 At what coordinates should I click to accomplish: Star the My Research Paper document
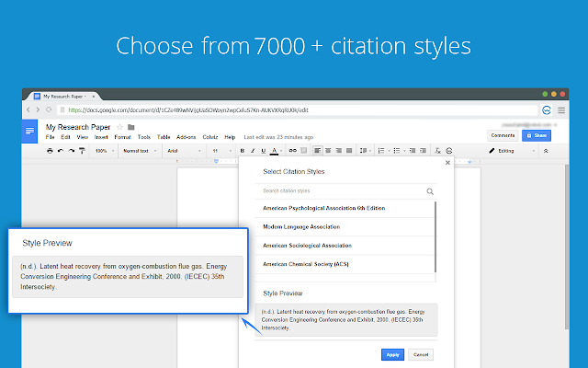pyautogui.click(x=120, y=127)
